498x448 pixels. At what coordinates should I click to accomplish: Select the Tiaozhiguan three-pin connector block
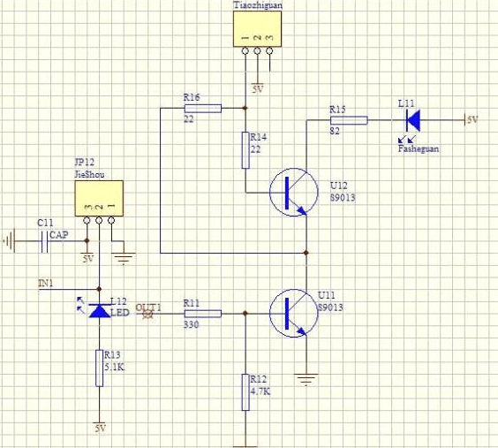(257, 29)
